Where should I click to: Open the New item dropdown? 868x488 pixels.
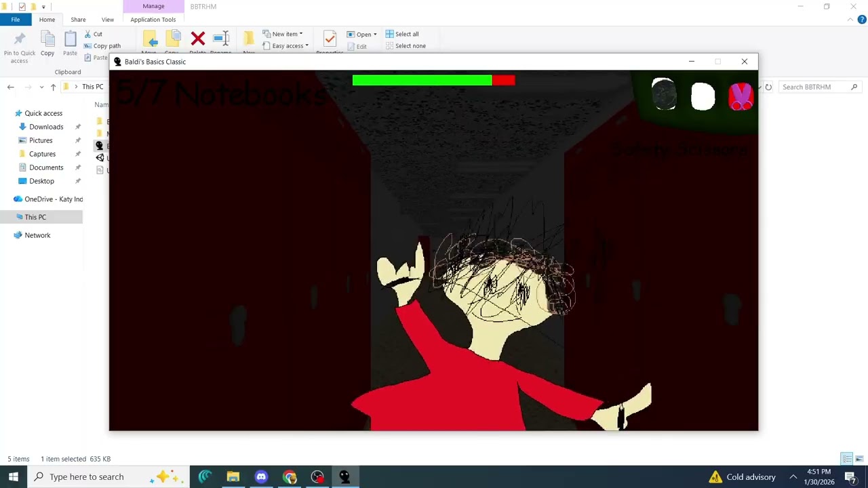[x=283, y=34]
